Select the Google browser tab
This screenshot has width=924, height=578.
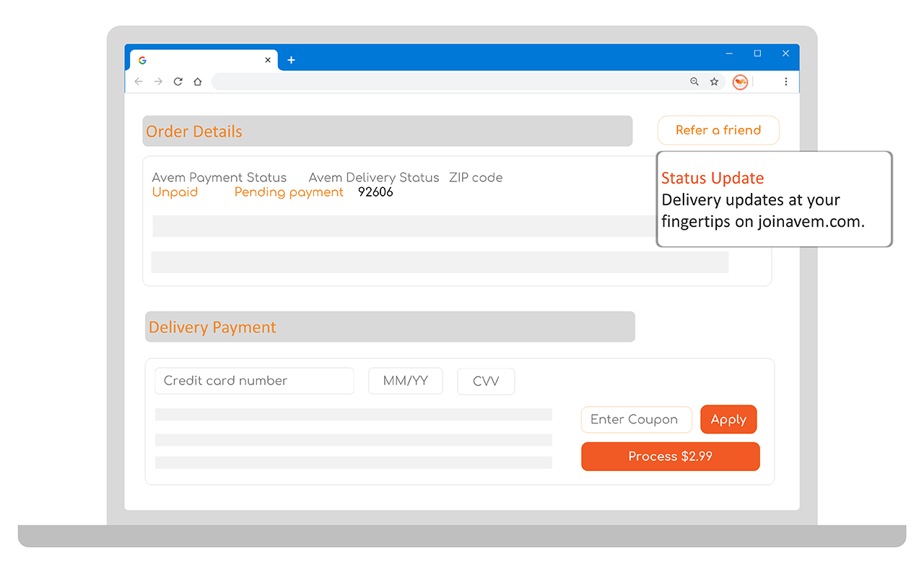[x=204, y=60]
